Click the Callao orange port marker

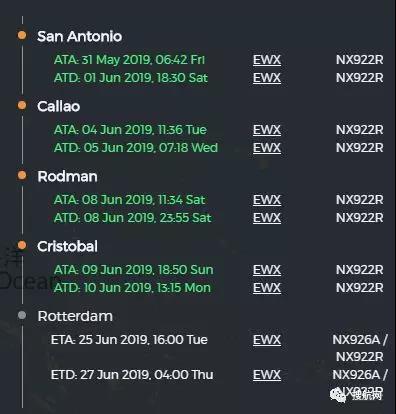pos(22,105)
